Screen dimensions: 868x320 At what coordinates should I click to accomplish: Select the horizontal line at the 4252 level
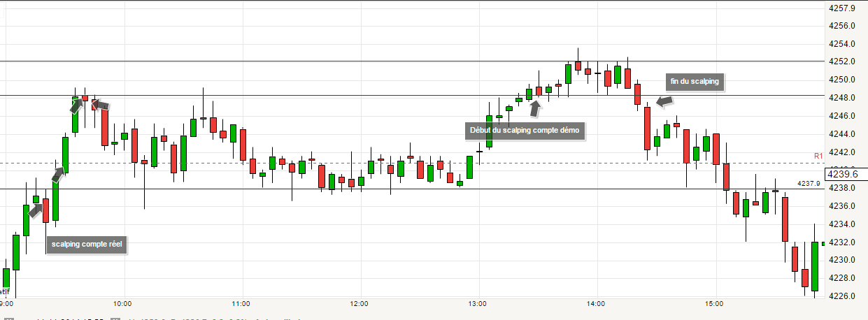(x=411, y=61)
